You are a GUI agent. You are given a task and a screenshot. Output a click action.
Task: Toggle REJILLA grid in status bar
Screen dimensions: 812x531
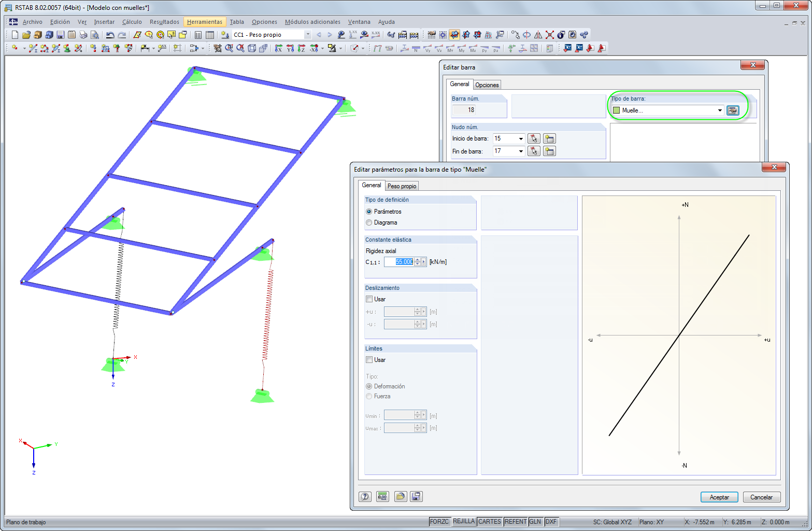pyautogui.click(x=464, y=522)
